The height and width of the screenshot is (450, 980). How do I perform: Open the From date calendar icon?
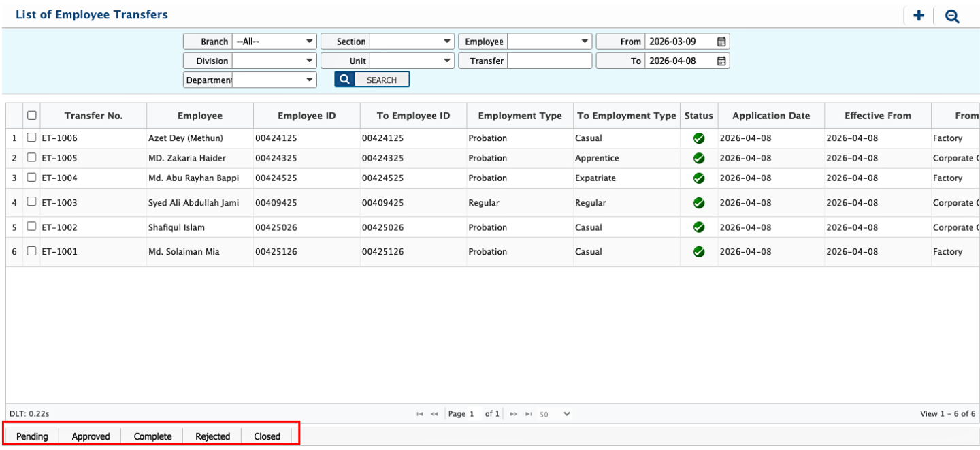click(721, 42)
